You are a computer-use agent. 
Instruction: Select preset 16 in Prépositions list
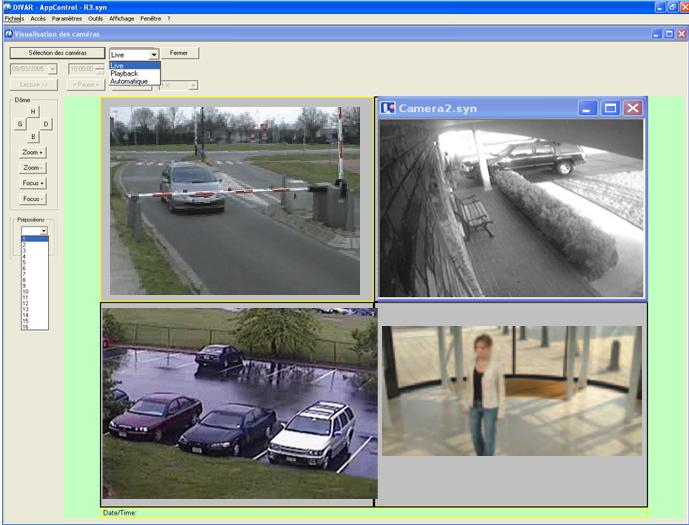pyautogui.click(x=26, y=327)
